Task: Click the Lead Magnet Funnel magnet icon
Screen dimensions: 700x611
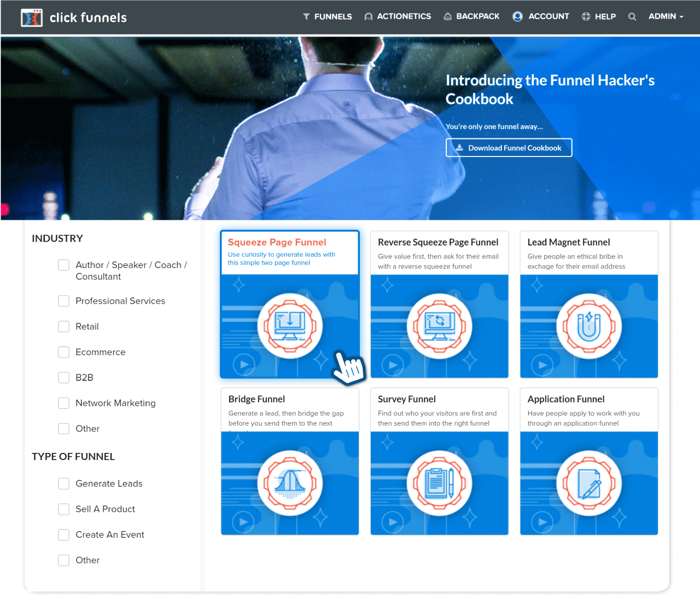Action: pyautogui.click(x=589, y=327)
